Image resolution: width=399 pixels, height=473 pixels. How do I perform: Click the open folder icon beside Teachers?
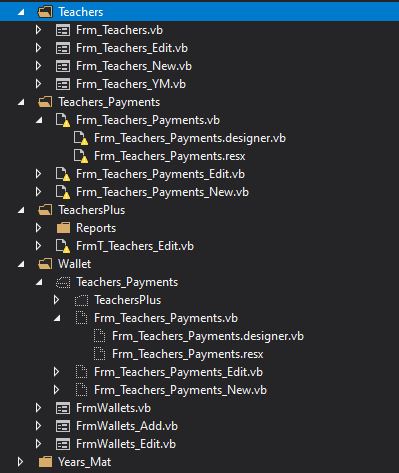(x=45, y=12)
